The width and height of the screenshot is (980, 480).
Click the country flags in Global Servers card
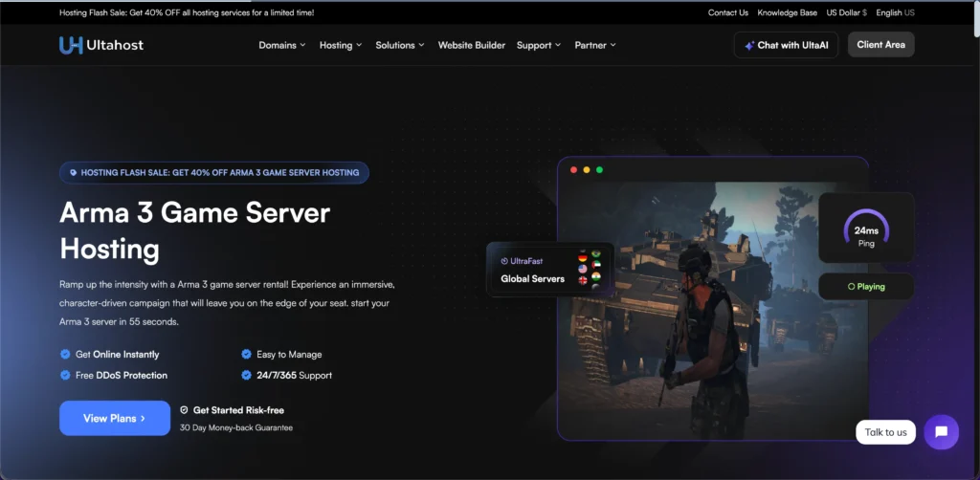(589, 270)
